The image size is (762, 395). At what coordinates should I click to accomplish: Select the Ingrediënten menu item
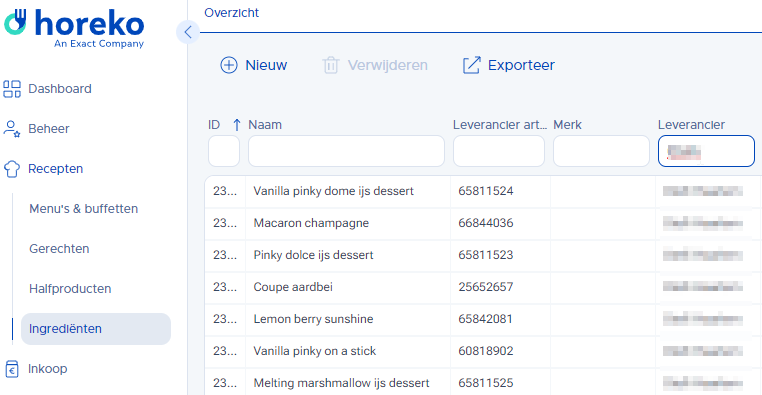(96, 329)
